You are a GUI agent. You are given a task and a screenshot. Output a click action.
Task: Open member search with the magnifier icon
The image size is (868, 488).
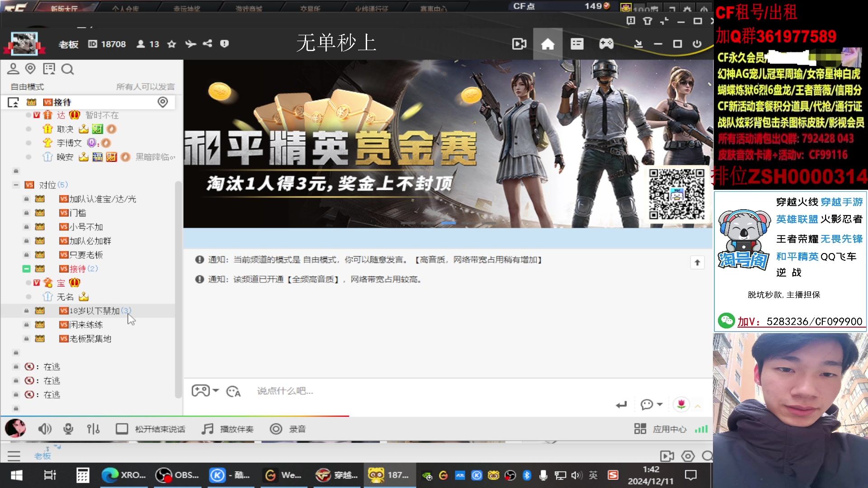point(68,69)
